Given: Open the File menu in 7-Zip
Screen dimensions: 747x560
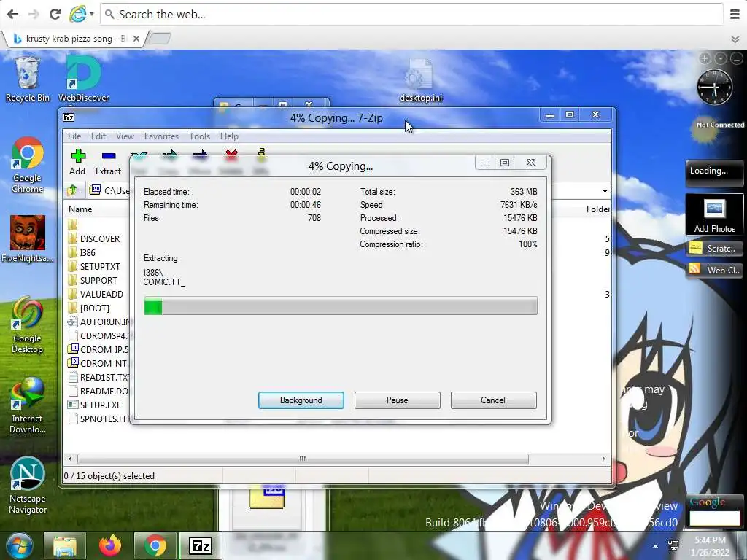Looking at the screenshot, I should point(74,136).
